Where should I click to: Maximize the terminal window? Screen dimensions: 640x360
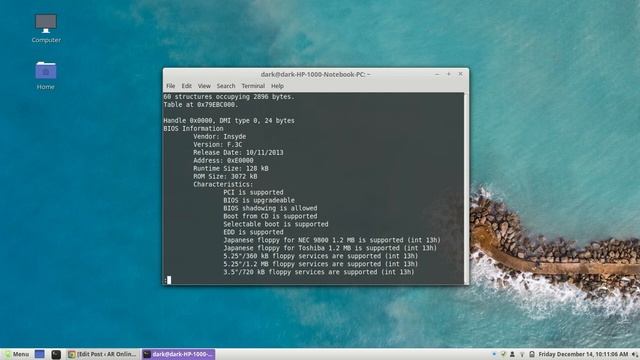pos(449,74)
